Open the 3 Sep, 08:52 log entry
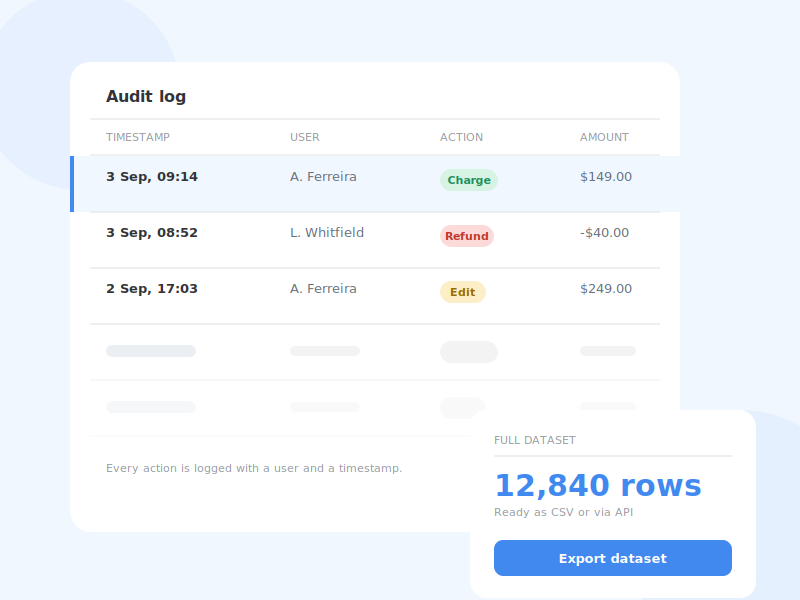This screenshot has width=800, height=600. (x=375, y=240)
